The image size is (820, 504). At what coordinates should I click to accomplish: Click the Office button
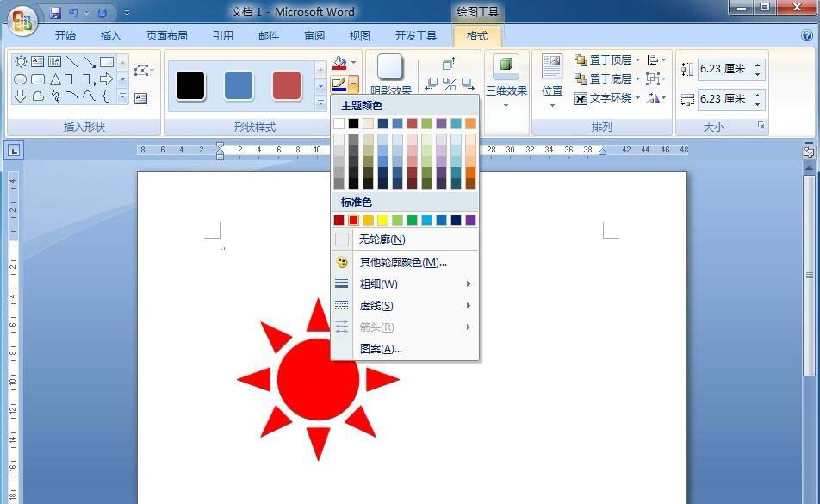point(22,21)
